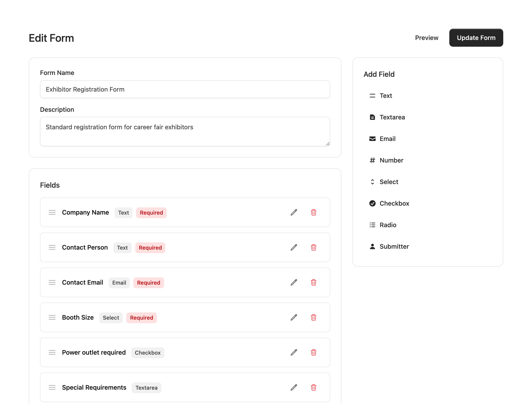The width and height of the screenshot is (532, 404).
Task: Open the form Preview
Action: 427,38
